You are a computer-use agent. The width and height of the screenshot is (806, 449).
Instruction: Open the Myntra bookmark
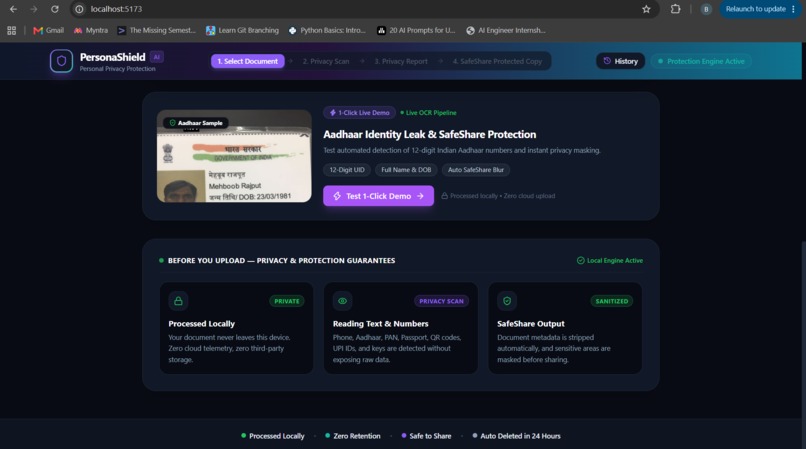pos(91,30)
